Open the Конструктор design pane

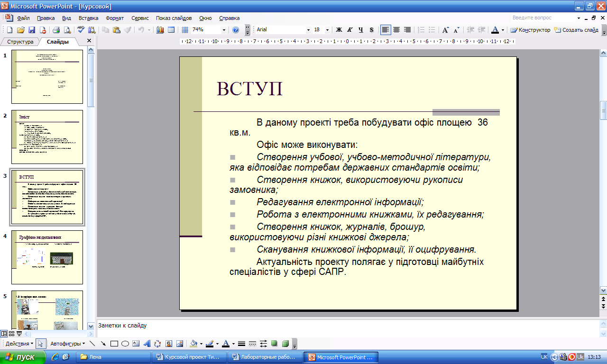[531, 30]
